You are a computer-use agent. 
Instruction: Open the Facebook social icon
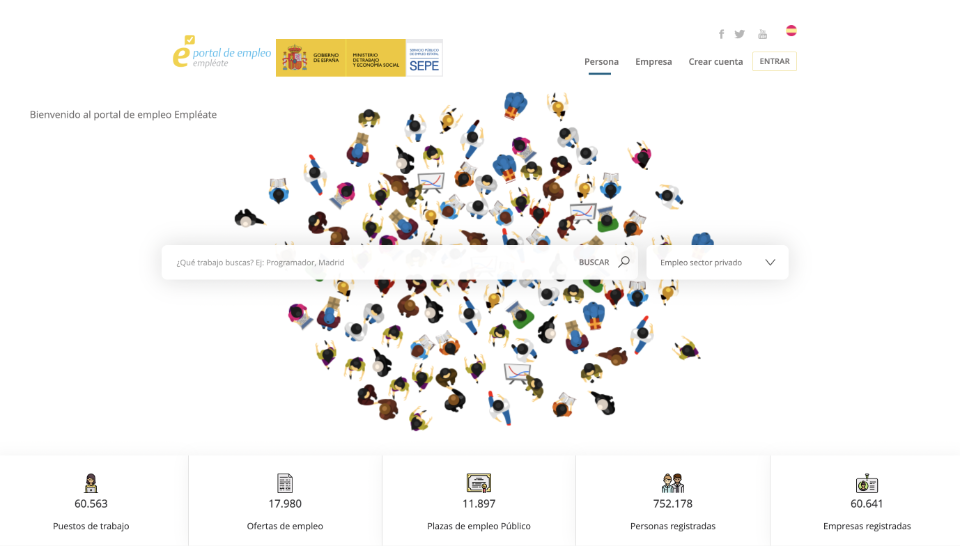tap(721, 34)
